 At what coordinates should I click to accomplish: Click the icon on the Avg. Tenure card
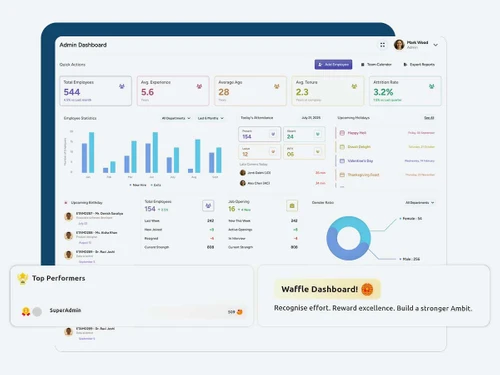[354, 86]
